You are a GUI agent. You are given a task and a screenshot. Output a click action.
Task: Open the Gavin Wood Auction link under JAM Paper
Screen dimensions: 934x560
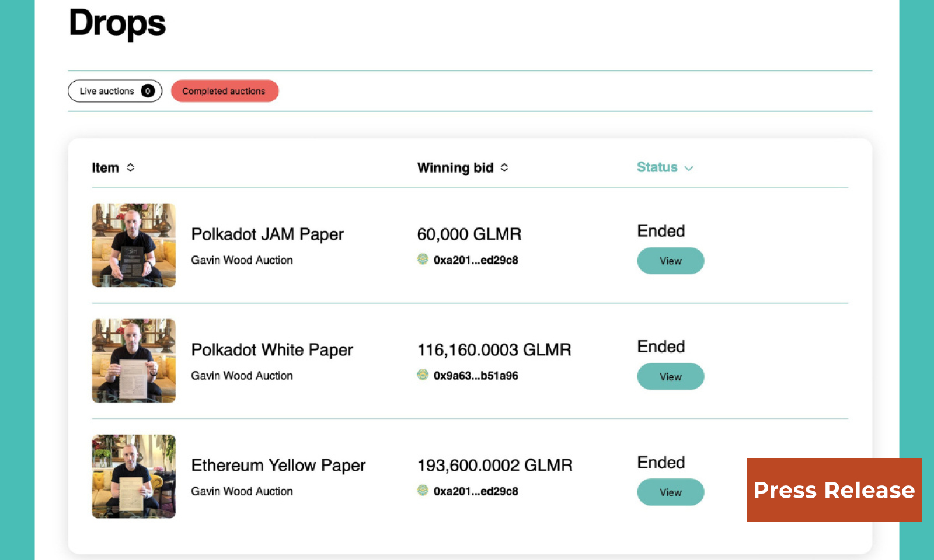(x=242, y=260)
